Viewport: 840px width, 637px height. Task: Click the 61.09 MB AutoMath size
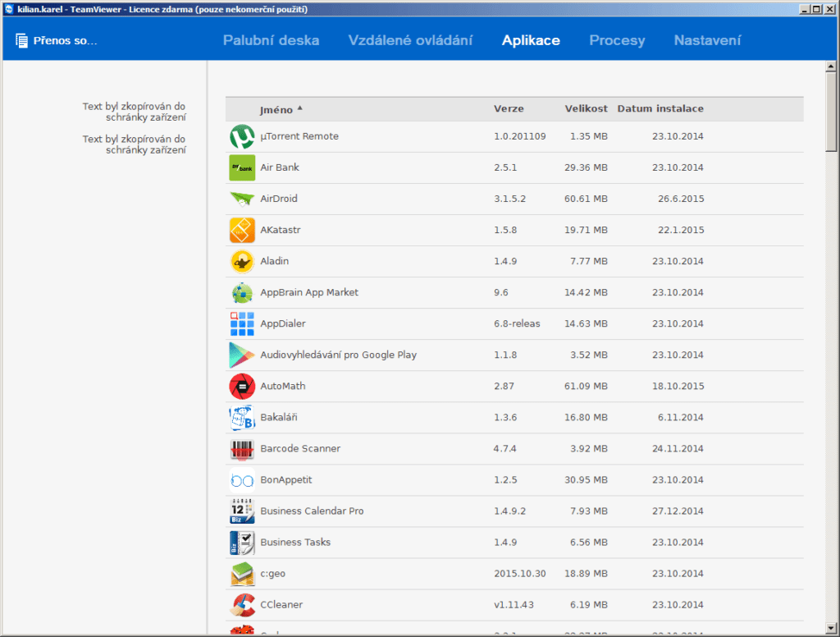click(586, 386)
